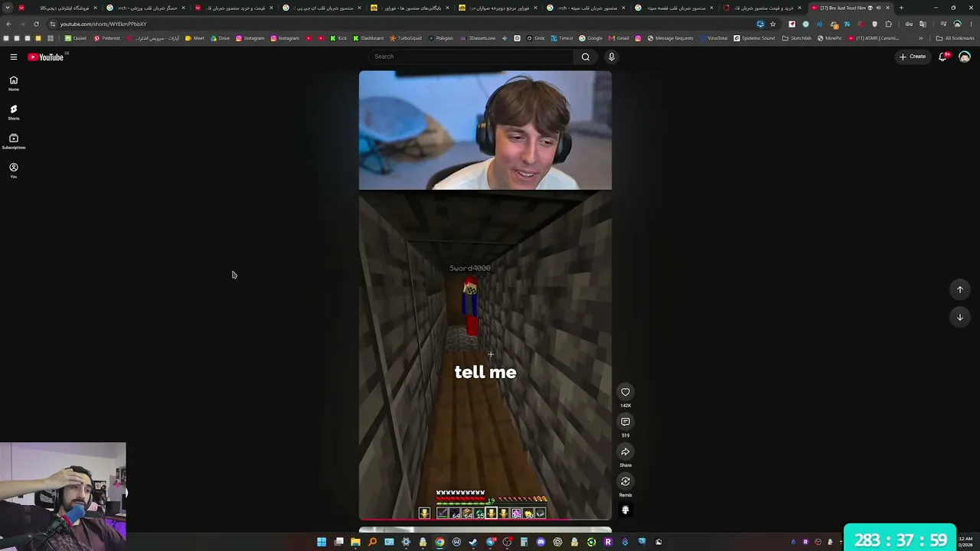Open the Sketchfab bookmark folder
The image size is (980, 551).
tap(796, 38)
